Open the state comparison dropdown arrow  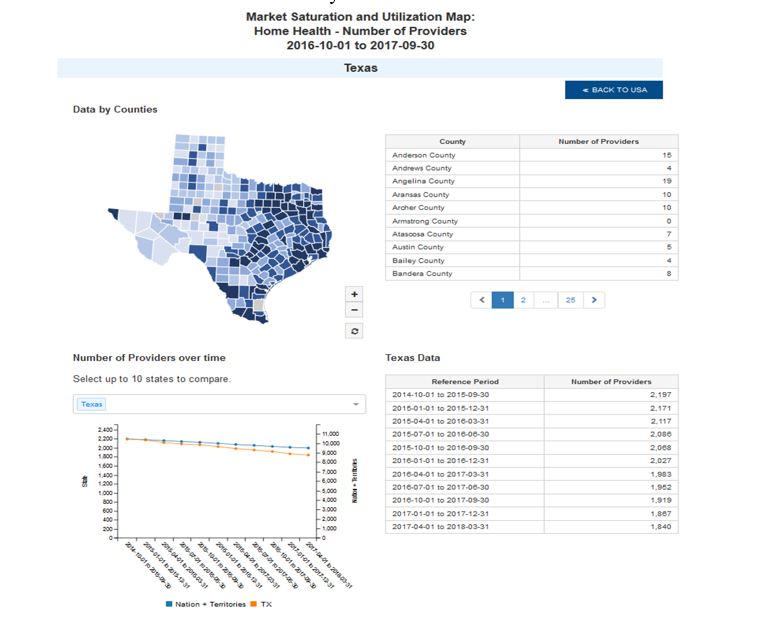point(357,404)
